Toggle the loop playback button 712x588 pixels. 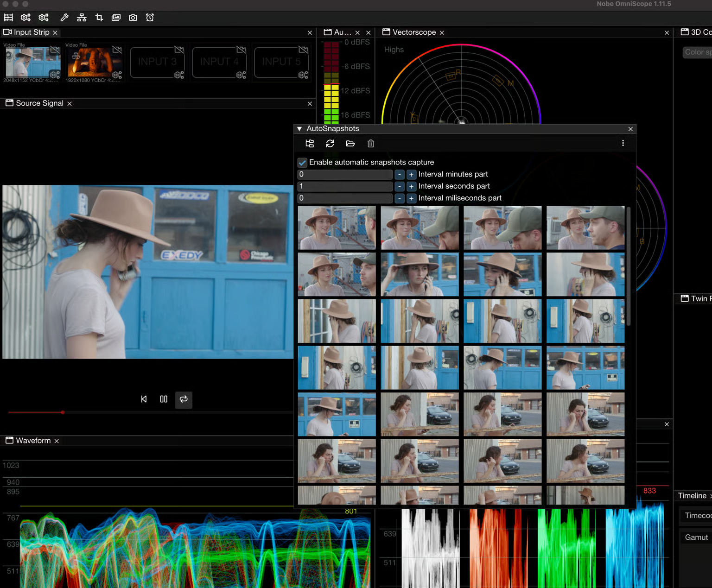point(184,399)
